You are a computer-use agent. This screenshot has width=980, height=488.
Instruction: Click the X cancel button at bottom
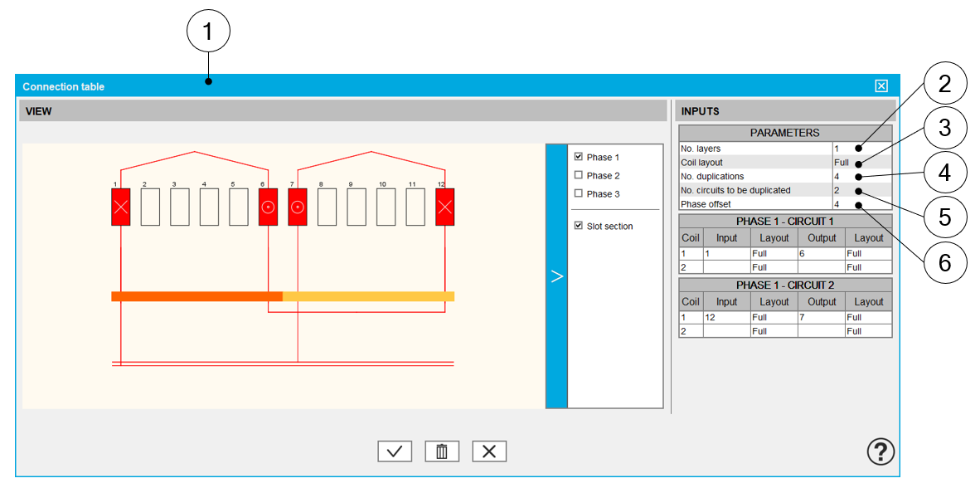click(489, 451)
